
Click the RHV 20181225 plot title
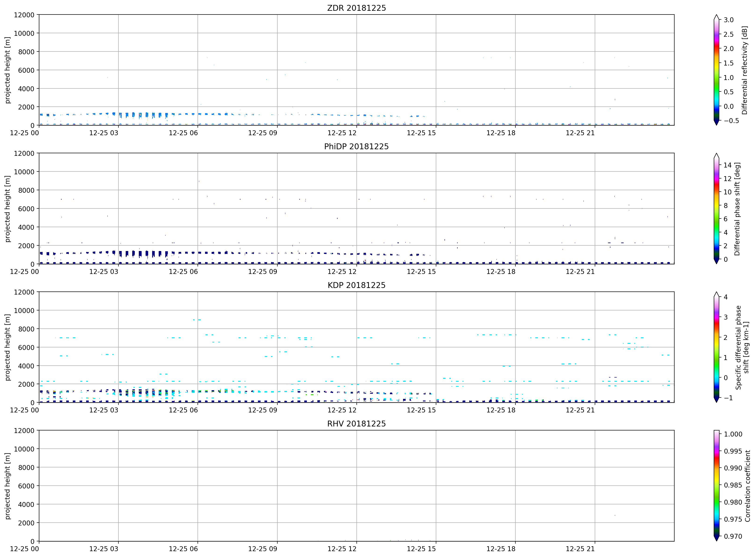(356, 423)
